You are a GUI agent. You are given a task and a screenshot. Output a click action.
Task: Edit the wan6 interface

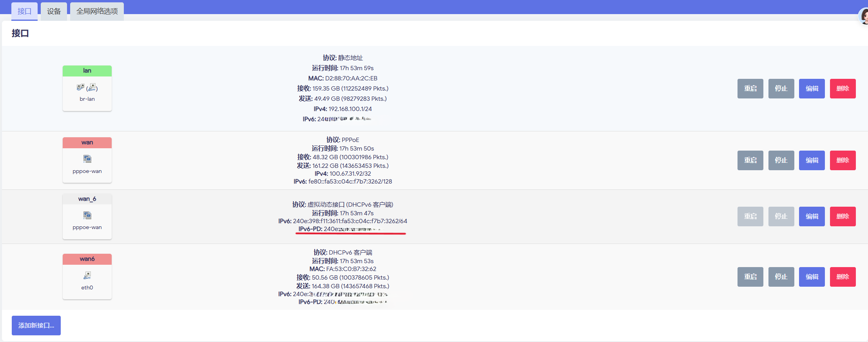[812, 277]
